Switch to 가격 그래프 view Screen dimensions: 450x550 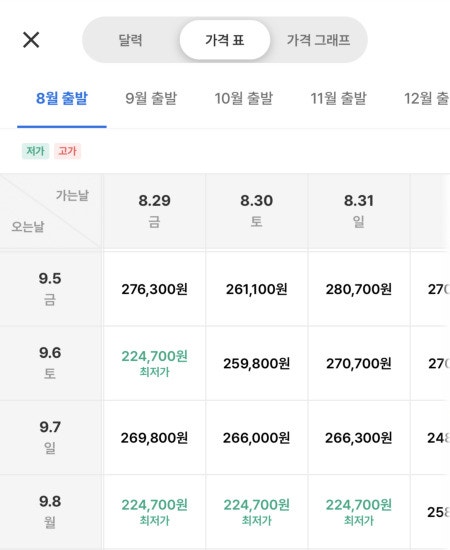click(318, 40)
